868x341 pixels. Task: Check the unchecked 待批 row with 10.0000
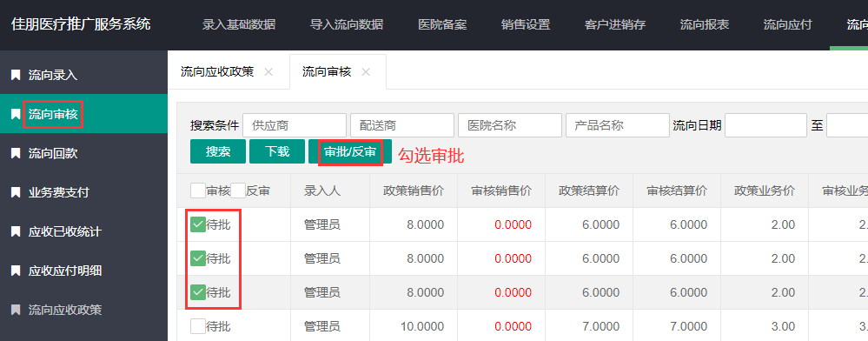pos(198,326)
